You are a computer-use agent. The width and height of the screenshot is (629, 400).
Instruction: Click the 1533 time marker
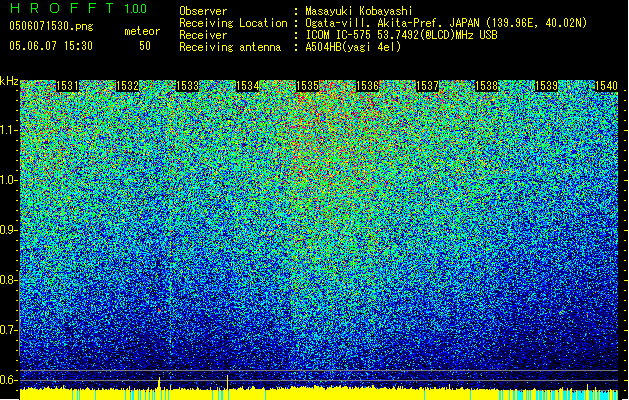pyautogui.click(x=188, y=86)
